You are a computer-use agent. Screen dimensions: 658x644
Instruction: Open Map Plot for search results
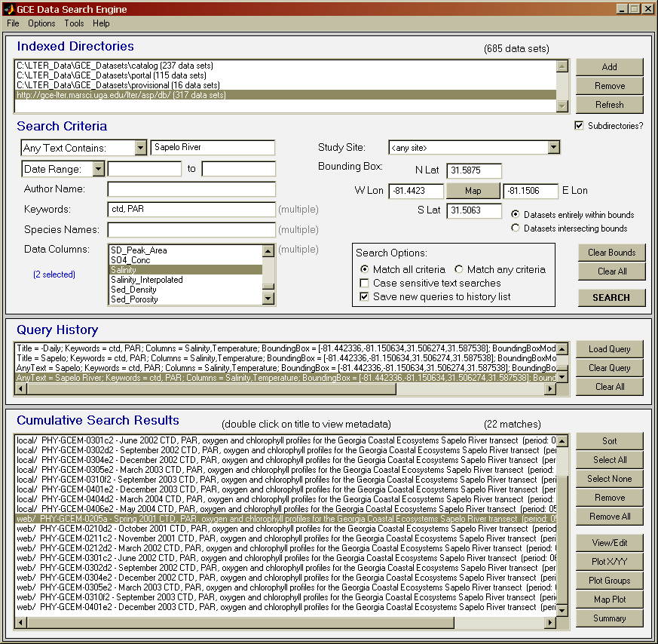pos(610,600)
